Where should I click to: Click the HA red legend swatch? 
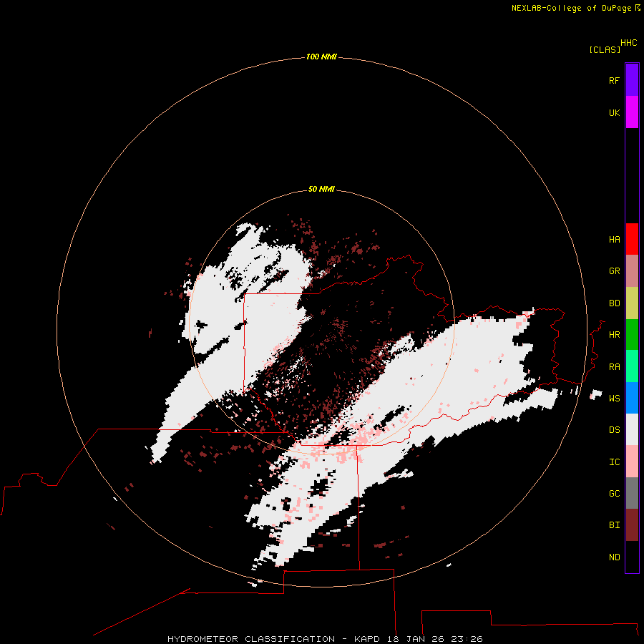tap(632, 239)
